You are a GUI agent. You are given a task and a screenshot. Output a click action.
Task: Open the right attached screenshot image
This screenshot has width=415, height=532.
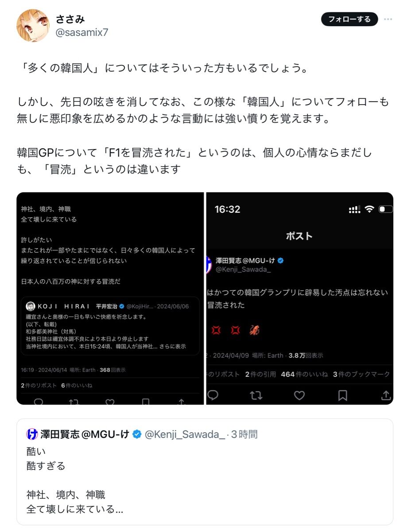tap(300, 298)
